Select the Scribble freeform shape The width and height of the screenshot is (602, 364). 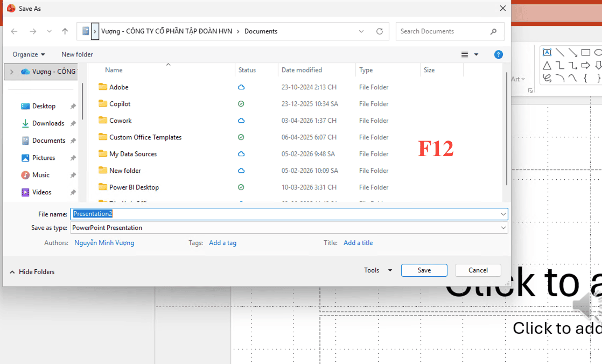pos(547,78)
